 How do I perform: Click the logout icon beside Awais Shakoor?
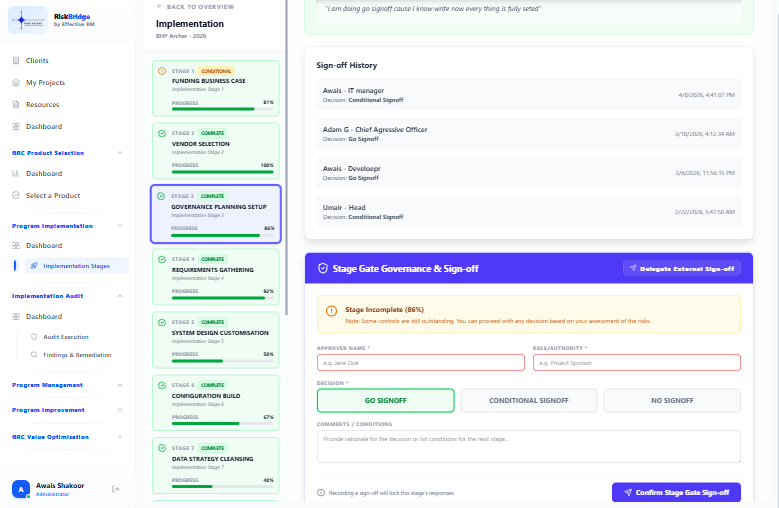coord(115,489)
